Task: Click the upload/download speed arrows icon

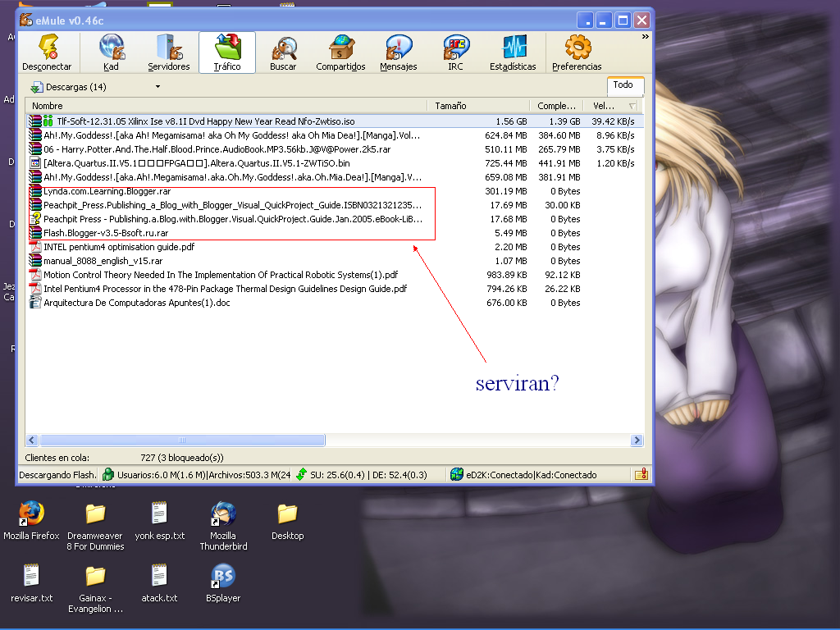Action: (301, 474)
